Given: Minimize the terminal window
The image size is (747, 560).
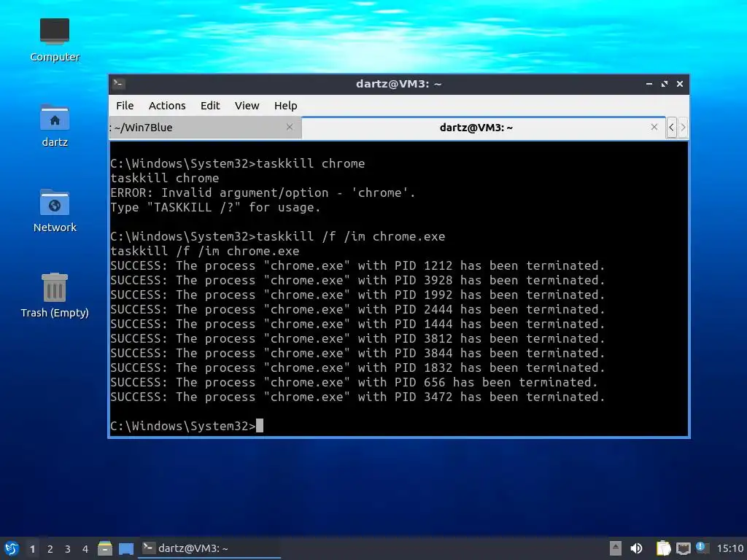Looking at the screenshot, I should pyautogui.click(x=649, y=84).
